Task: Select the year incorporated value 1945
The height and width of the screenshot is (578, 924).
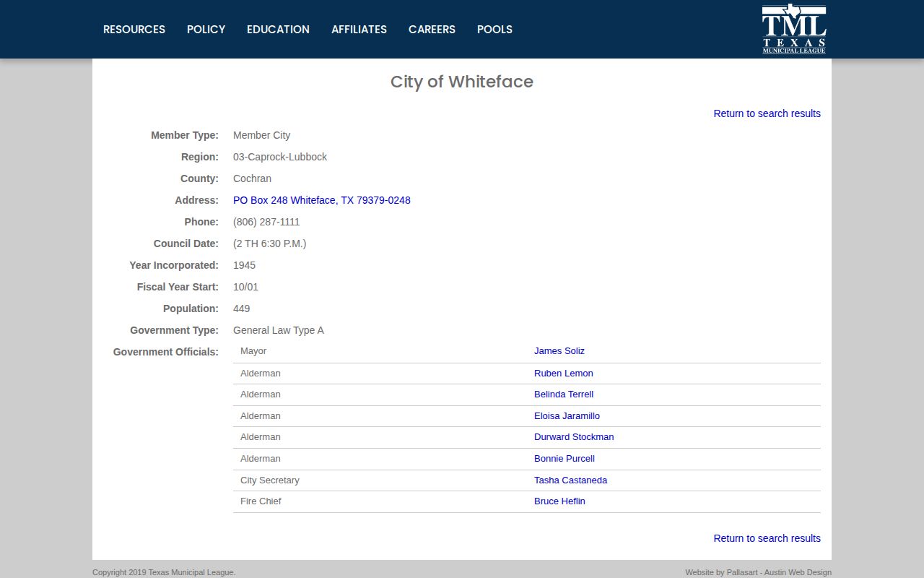Action: pos(244,265)
